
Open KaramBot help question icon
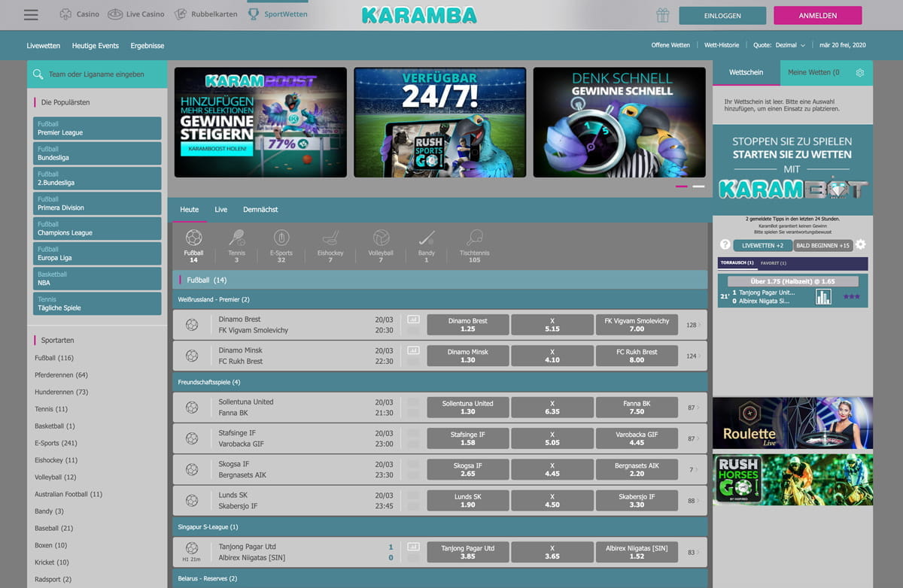[725, 245]
